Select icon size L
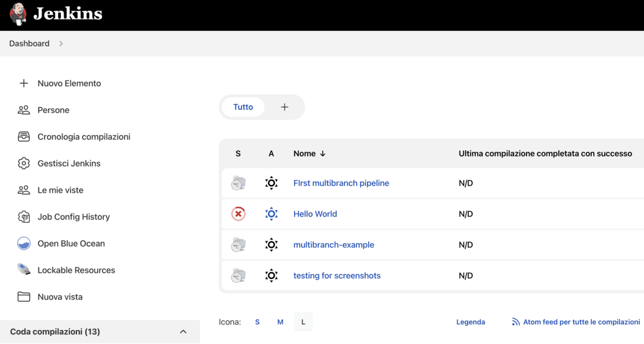Screen dimensions: 644x344 pos(303,322)
